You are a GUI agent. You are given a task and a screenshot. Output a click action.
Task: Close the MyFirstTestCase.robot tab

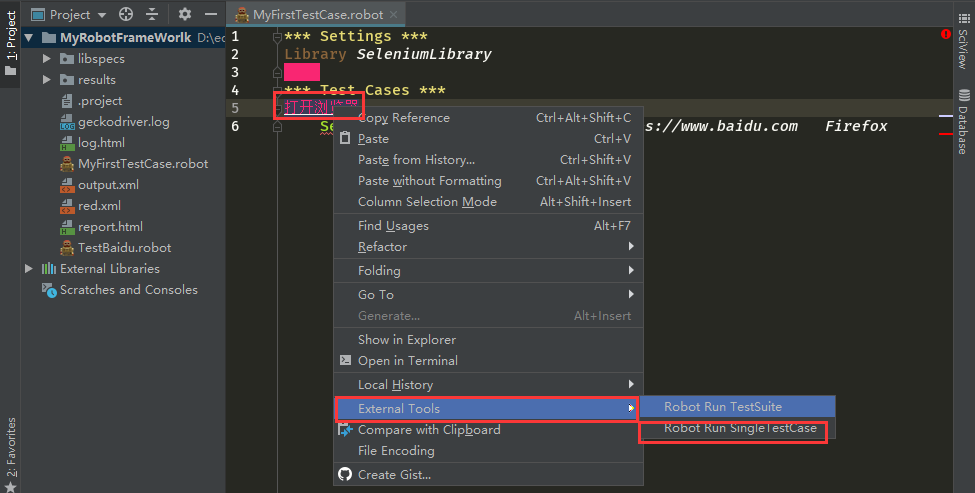(x=393, y=15)
